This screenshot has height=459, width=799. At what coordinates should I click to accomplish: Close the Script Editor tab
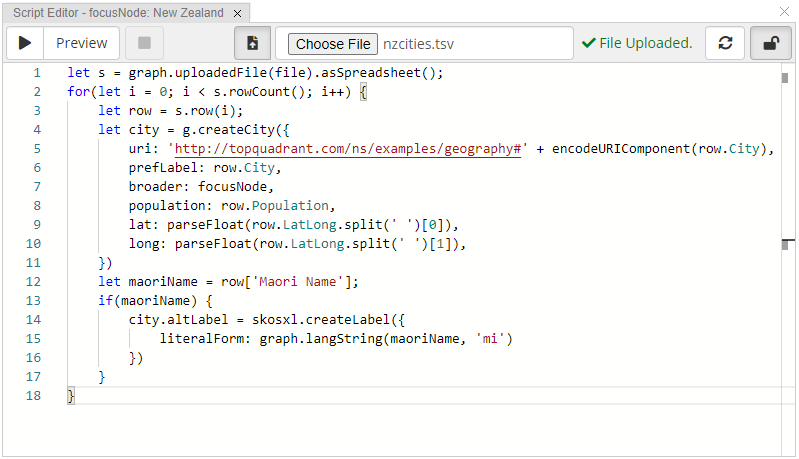point(236,14)
